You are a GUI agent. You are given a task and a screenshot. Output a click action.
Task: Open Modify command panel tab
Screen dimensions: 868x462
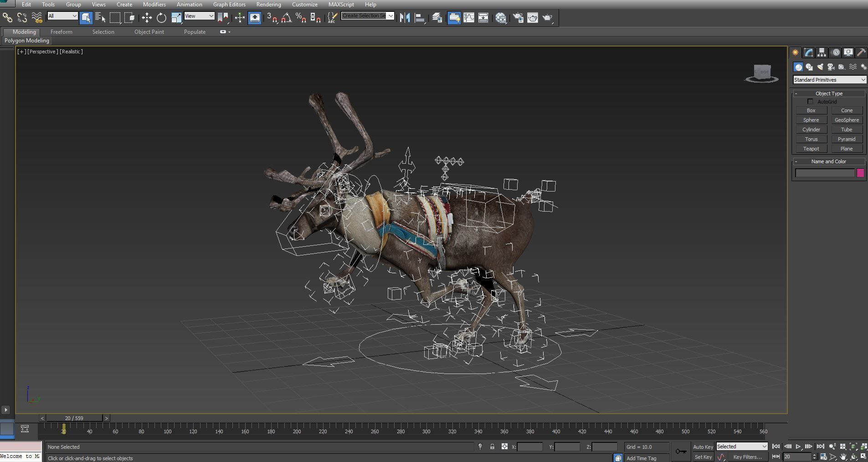[x=808, y=52]
